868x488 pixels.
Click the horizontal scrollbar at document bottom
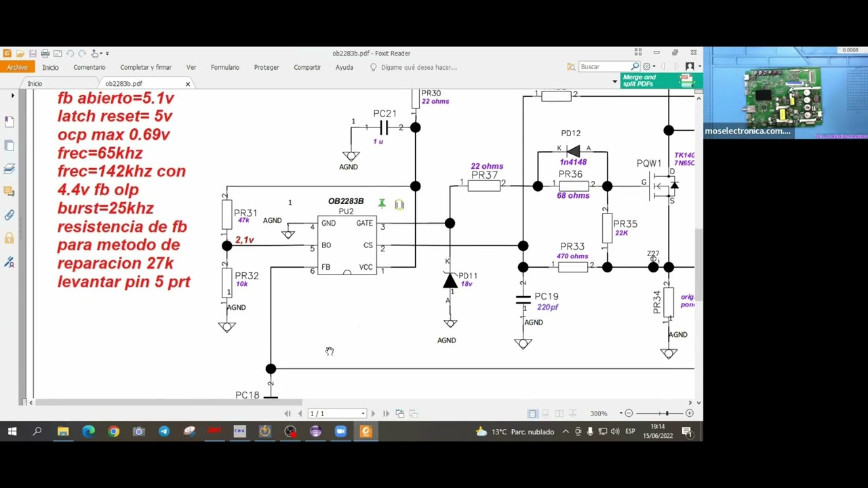(x=170, y=403)
